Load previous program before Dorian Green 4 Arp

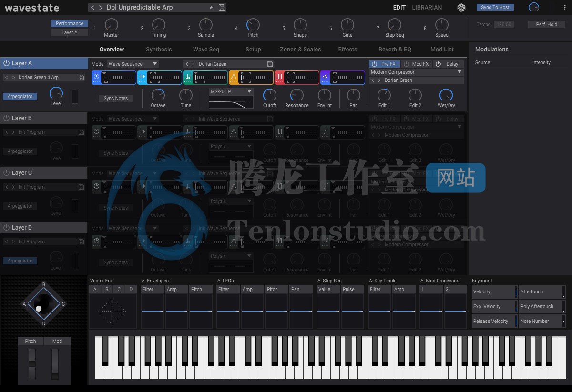pos(6,77)
